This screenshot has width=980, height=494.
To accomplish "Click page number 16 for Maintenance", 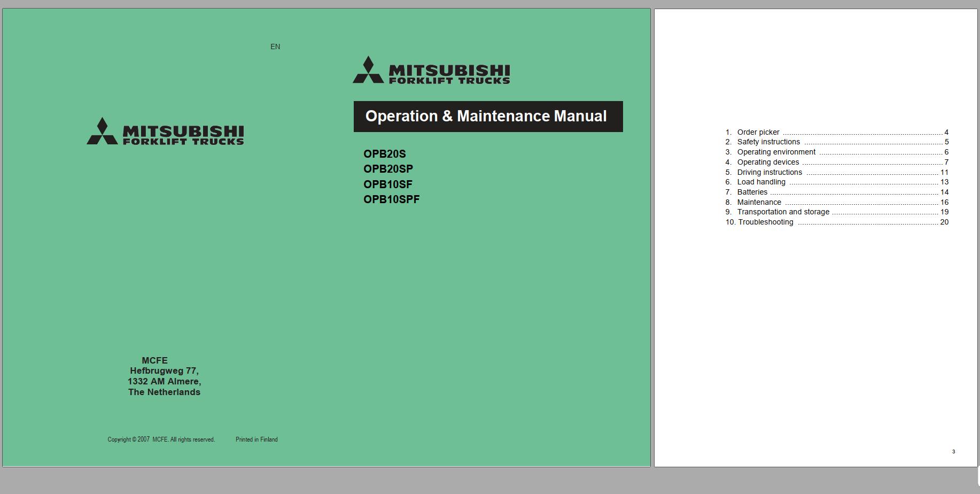I will click(x=944, y=202).
